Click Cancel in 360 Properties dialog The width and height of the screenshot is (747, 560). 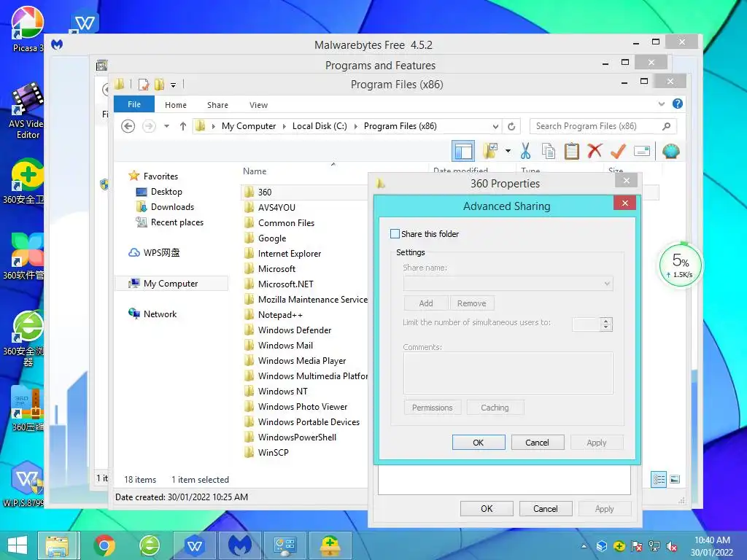(x=546, y=508)
